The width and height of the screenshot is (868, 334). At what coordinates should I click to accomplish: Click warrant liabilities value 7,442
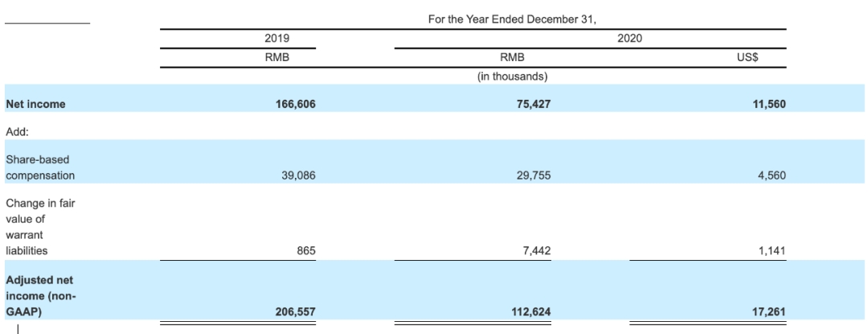(x=537, y=250)
